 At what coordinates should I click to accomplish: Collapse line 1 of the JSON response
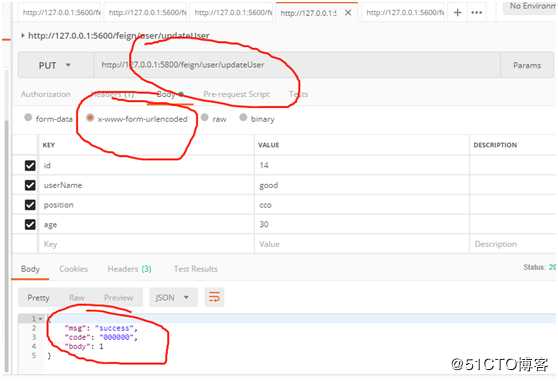(41, 318)
